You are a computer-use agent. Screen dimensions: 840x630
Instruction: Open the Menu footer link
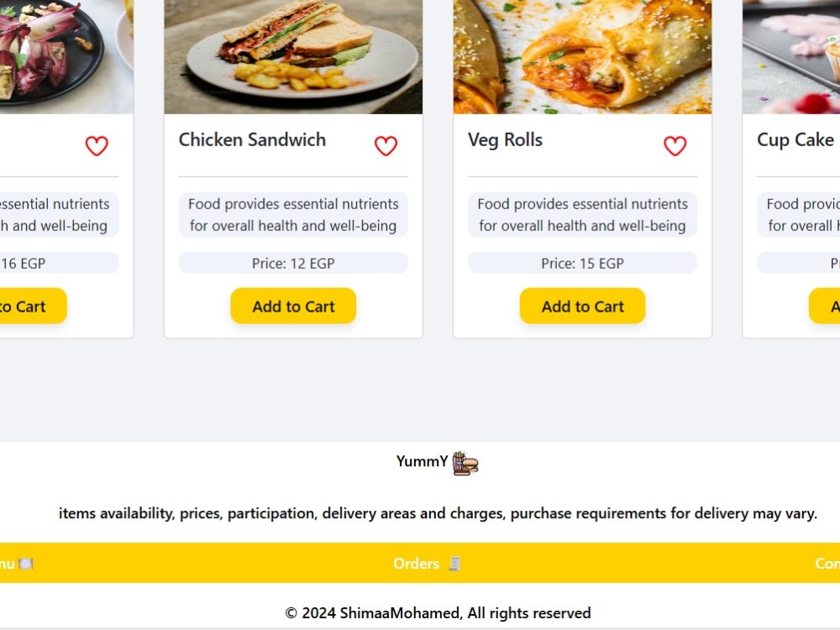point(8,564)
